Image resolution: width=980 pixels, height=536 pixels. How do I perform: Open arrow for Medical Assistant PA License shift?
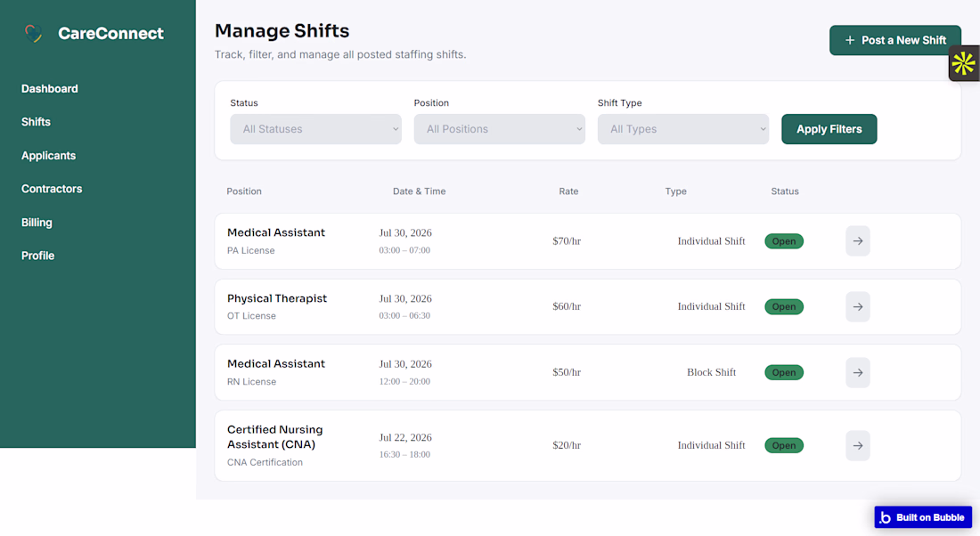[x=857, y=241]
